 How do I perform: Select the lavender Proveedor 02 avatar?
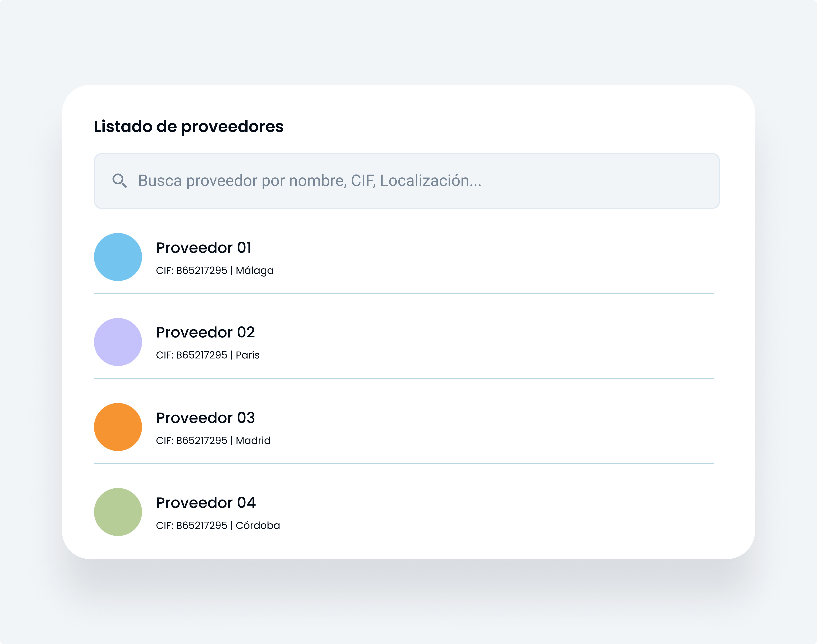click(x=118, y=342)
